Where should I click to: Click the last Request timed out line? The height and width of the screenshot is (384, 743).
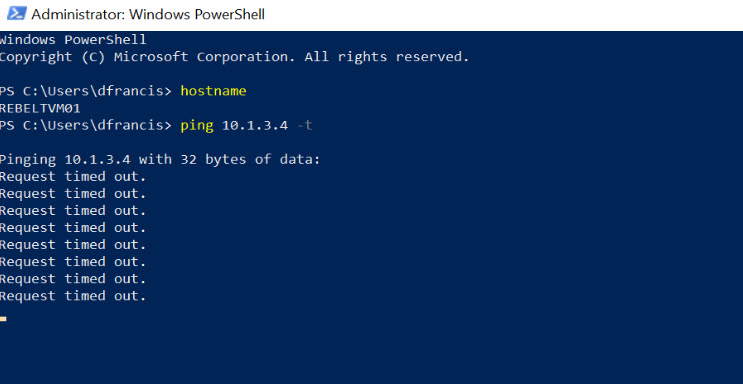tap(73, 296)
